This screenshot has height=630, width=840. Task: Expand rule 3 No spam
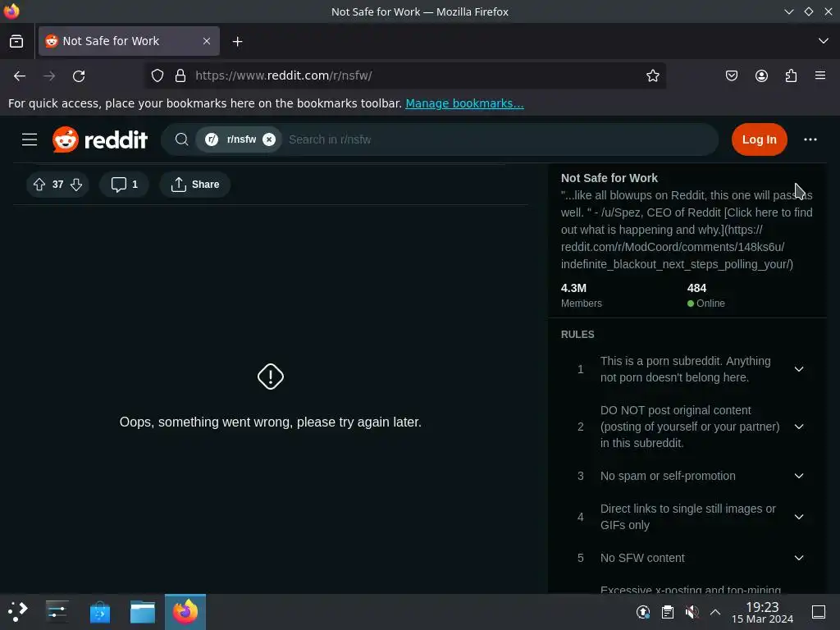[x=798, y=477]
